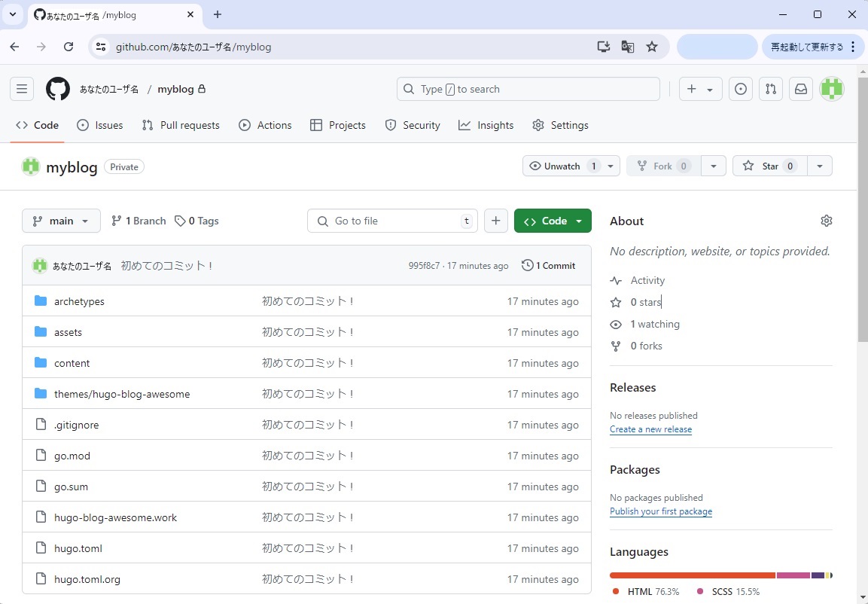Open the go.mod file
The width and height of the screenshot is (868, 604).
coord(72,456)
